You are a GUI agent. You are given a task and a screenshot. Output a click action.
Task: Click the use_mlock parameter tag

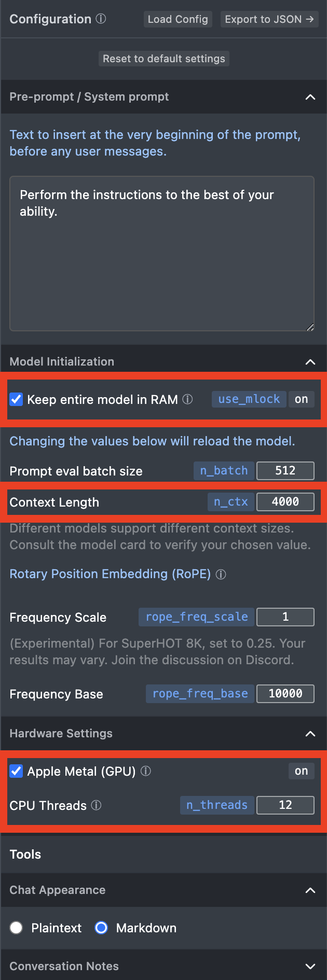pos(249,399)
